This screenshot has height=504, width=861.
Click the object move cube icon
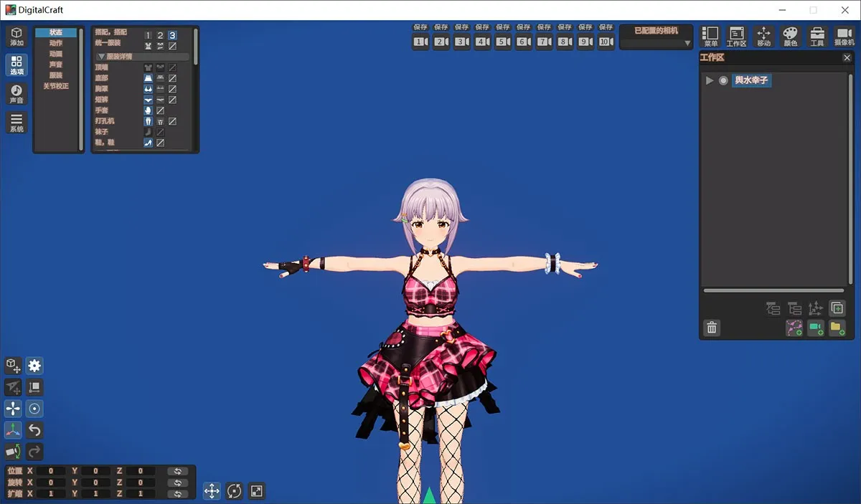tap(13, 366)
